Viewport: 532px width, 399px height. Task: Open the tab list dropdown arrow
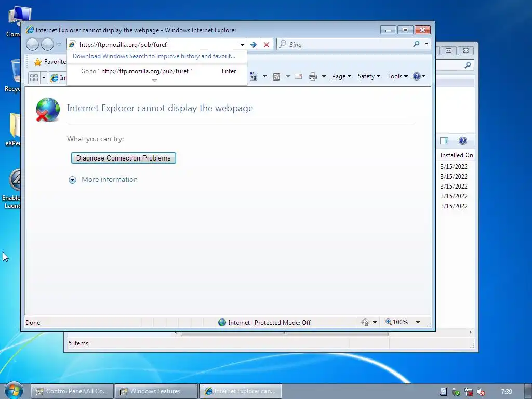44,78
